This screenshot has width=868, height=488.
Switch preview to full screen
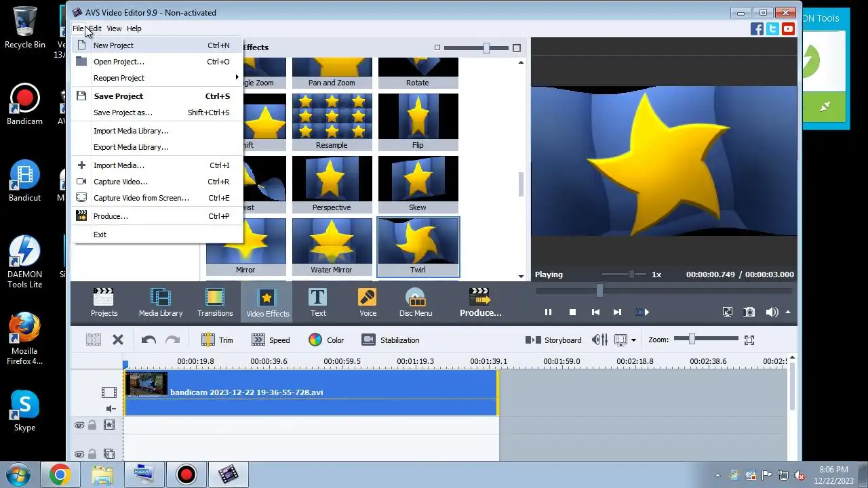727,312
